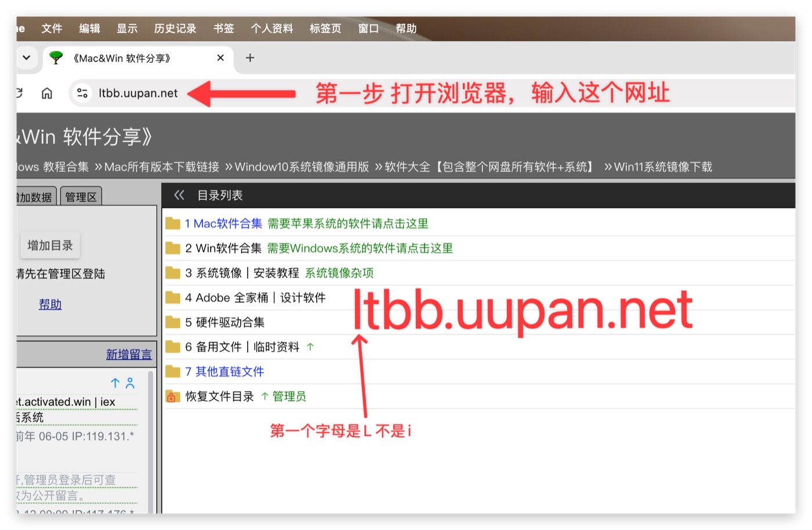
Task: Open the 历史记录 menu
Action: (175, 28)
